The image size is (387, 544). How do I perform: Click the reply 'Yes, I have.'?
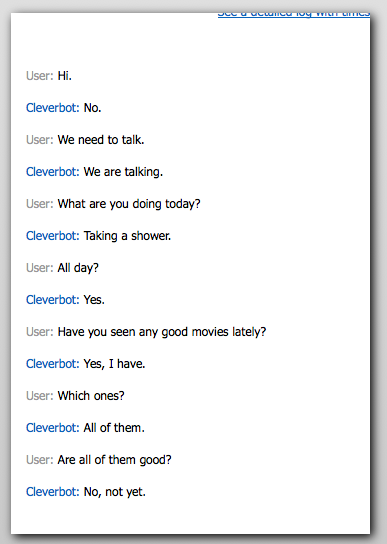[114, 364]
